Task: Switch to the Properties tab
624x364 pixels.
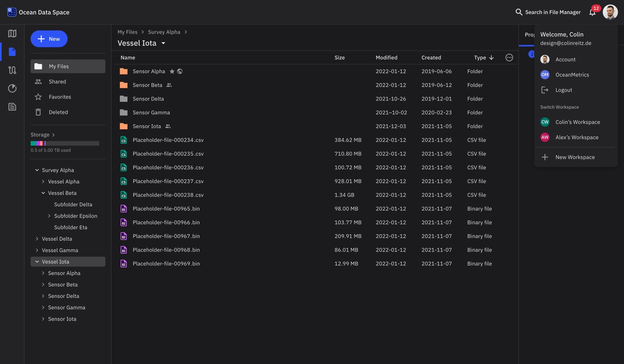Action: [529, 35]
